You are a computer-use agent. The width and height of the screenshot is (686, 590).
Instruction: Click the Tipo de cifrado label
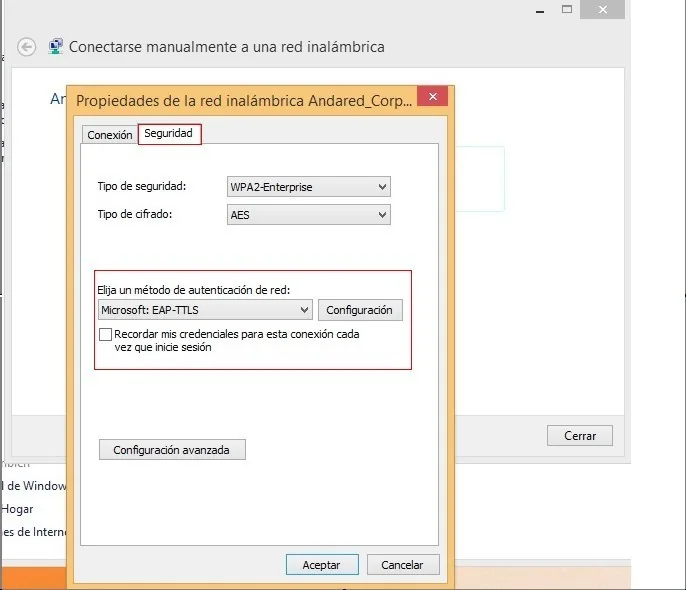[x=135, y=214]
